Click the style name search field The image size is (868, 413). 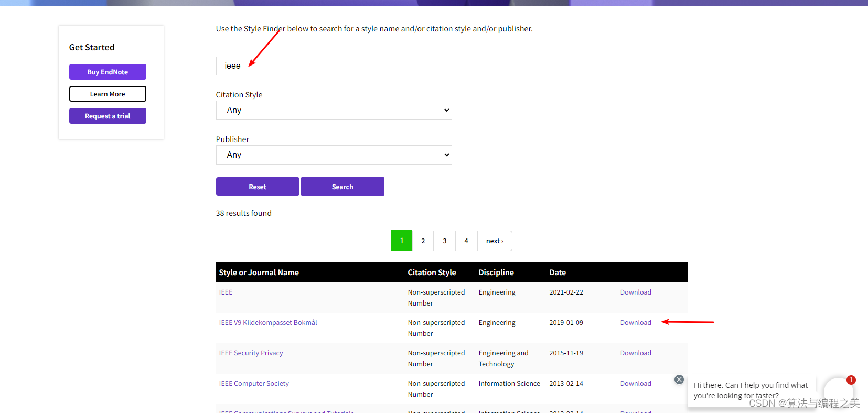pyautogui.click(x=334, y=66)
